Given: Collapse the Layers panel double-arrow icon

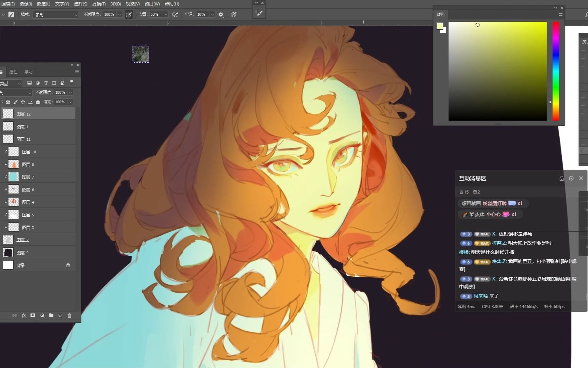Looking at the screenshot, I should pyautogui.click(x=72, y=65).
